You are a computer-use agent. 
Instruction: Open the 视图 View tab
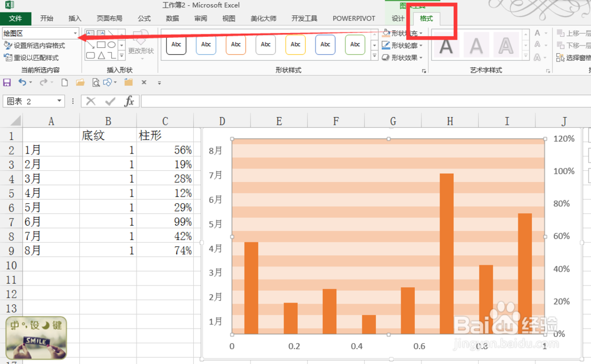(228, 18)
